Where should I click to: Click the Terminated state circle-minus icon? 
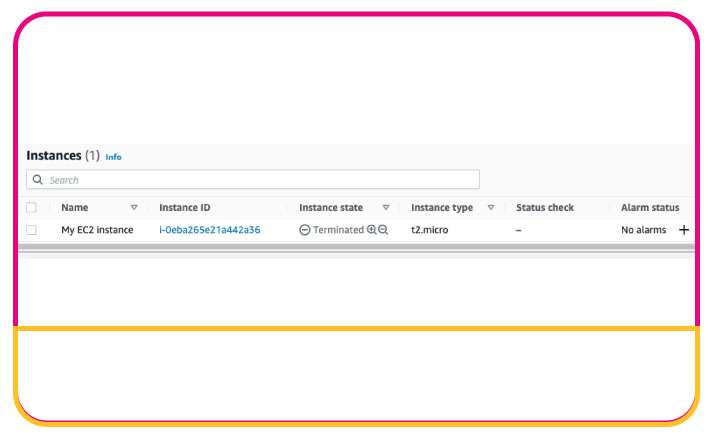[x=305, y=230]
